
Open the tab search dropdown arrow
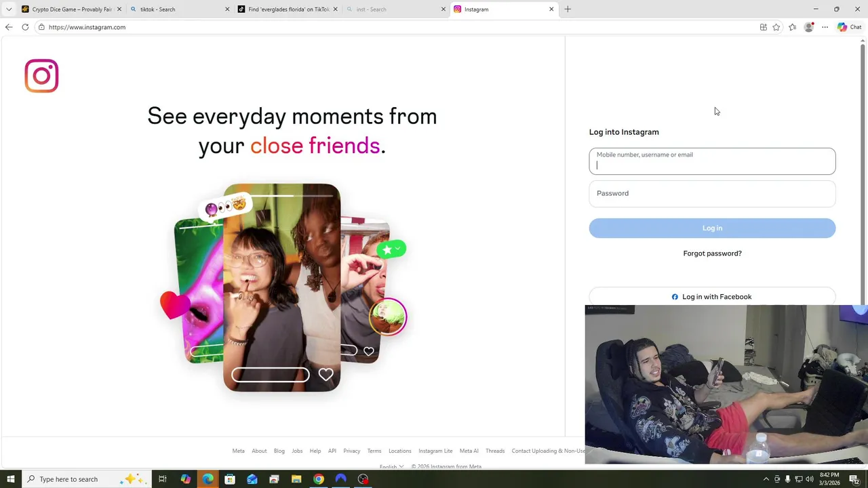coord(9,9)
